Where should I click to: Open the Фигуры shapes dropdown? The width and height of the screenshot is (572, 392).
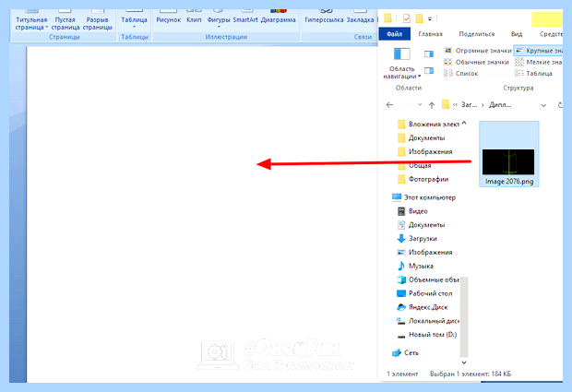219,20
